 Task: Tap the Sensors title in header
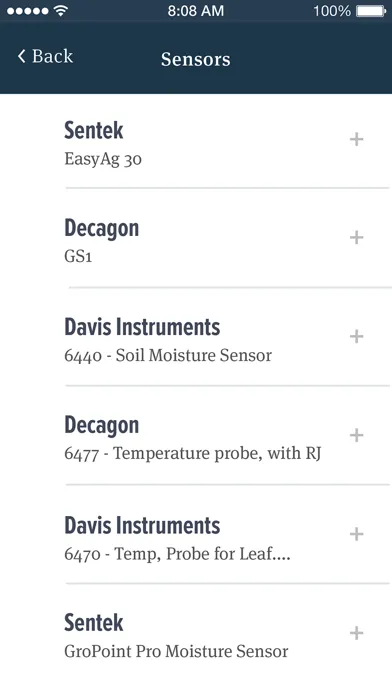click(196, 59)
